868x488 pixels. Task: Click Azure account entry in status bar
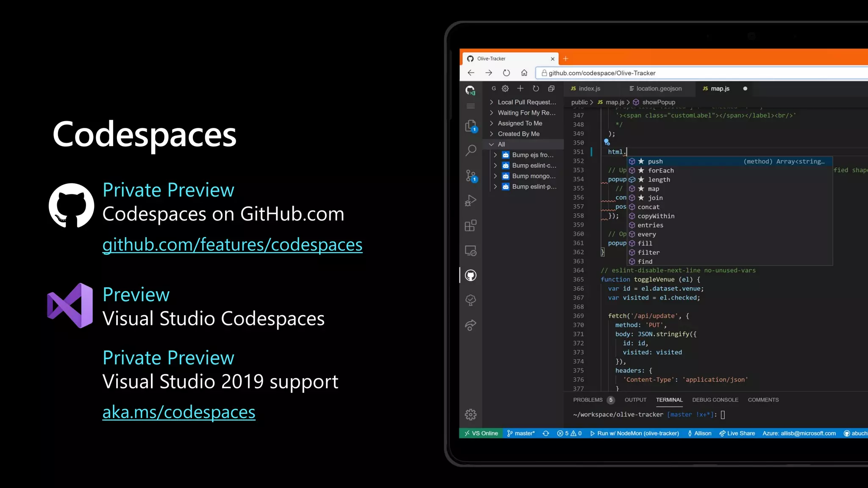click(x=799, y=433)
